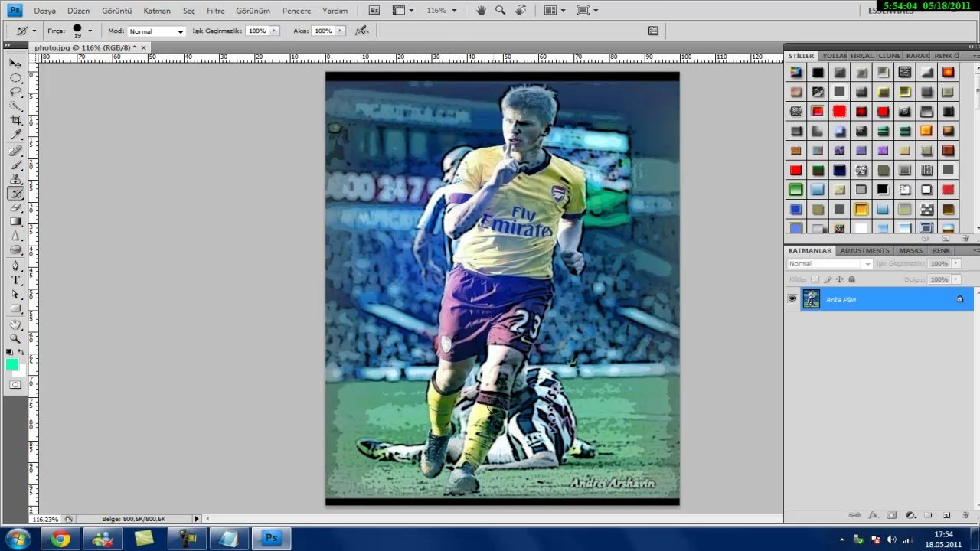980x551 pixels.
Task: Select the Move tool
Action: (15, 64)
